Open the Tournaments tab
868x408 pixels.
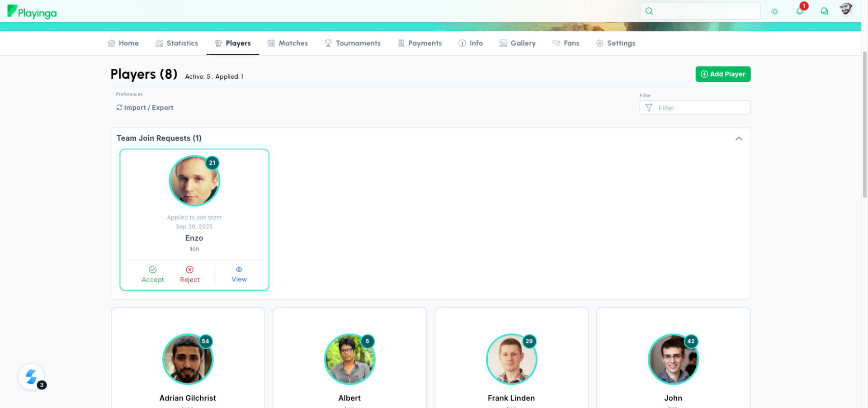tap(353, 43)
